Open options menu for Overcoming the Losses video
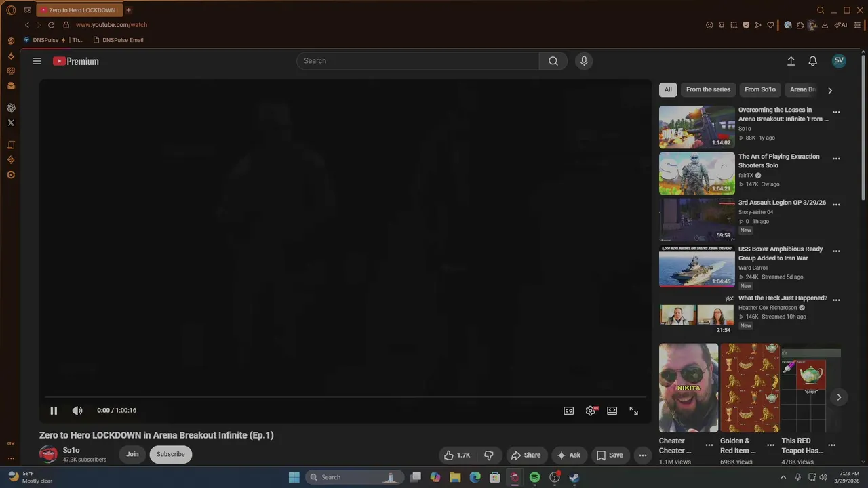The image size is (868, 488). click(x=836, y=112)
